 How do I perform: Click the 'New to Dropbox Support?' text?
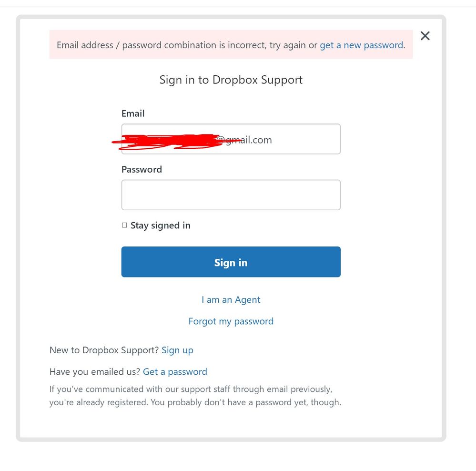click(x=104, y=350)
